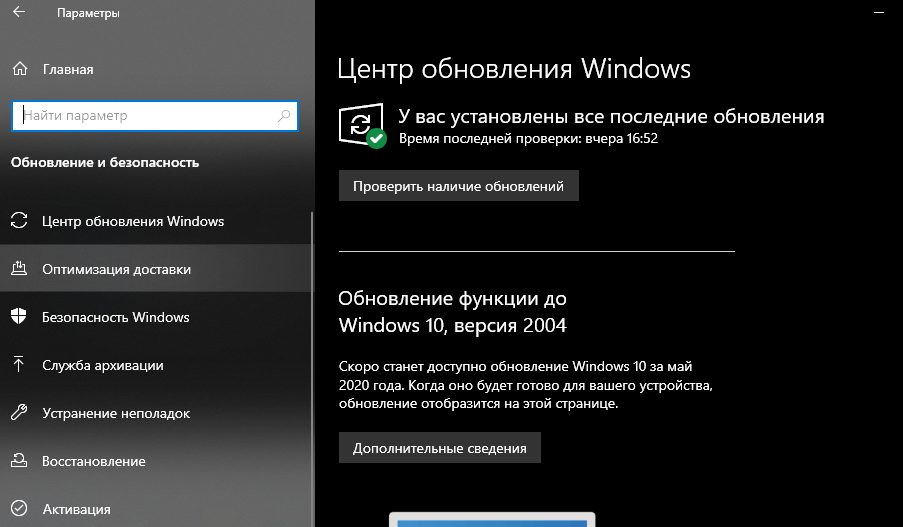Click text У вас установлены все последние обновления
The image size is (903, 527).
click(x=611, y=116)
